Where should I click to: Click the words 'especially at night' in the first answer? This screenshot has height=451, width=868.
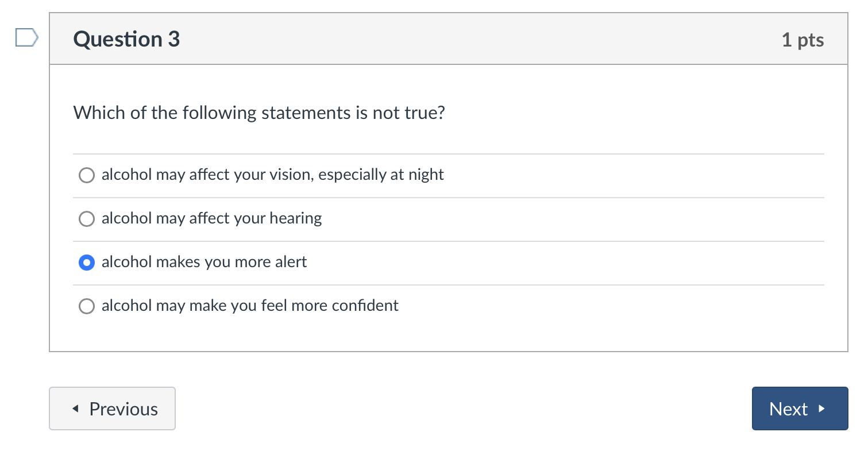[381, 175]
